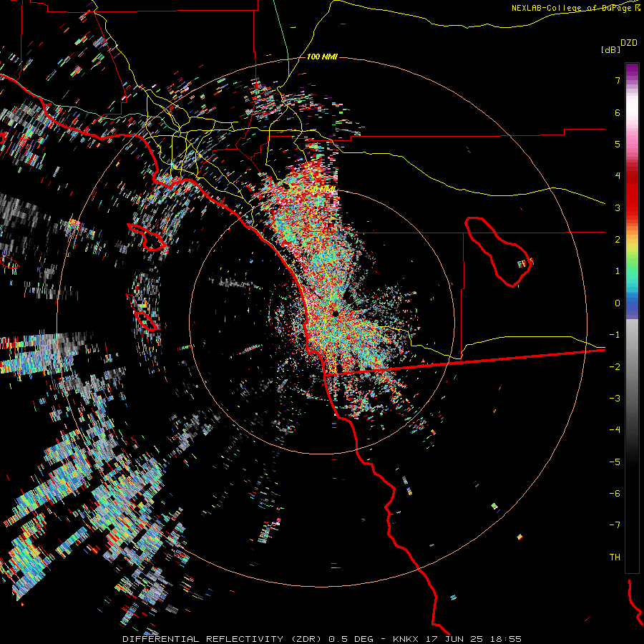Click the black radar site dot
The width and height of the screenshot is (644, 644).
click(x=335, y=314)
